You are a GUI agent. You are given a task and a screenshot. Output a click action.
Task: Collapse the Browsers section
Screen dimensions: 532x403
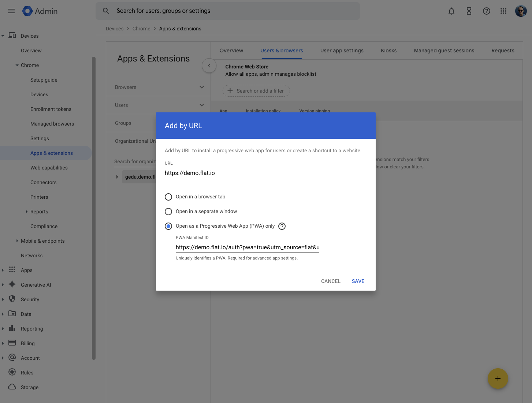pyautogui.click(x=201, y=87)
